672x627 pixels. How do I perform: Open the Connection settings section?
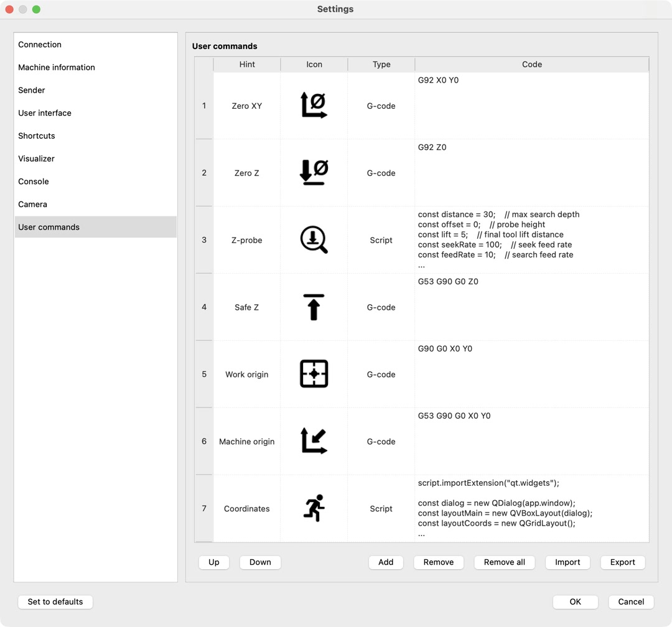tap(40, 44)
